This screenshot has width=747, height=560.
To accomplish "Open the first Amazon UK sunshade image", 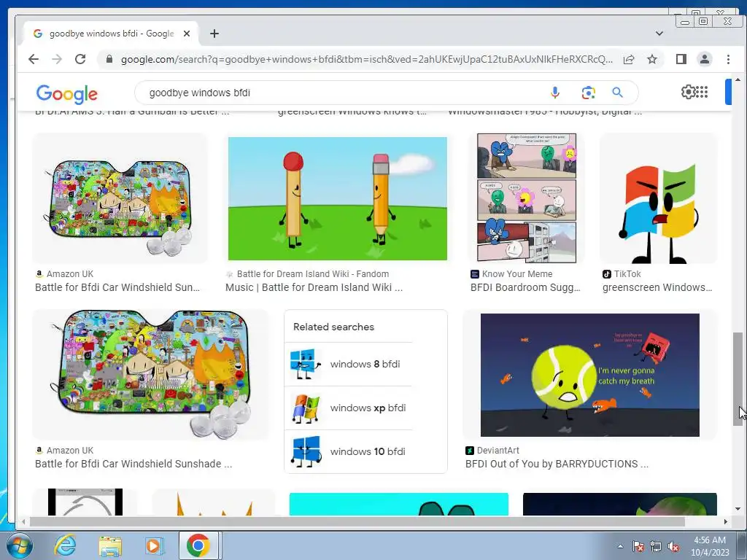I will [120, 198].
